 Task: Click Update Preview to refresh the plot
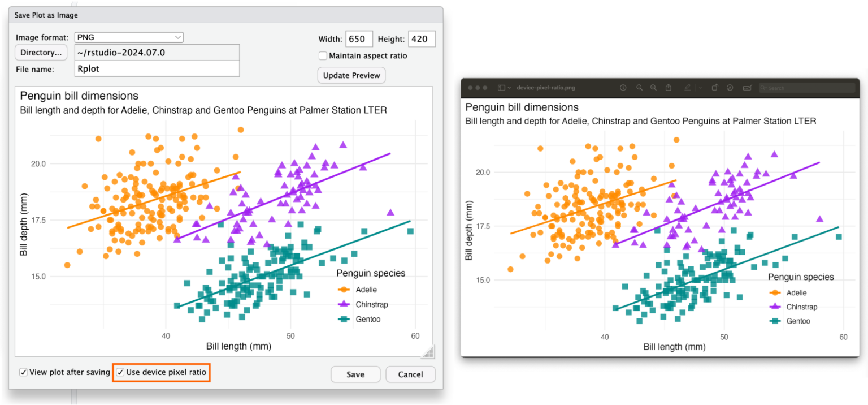pyautogui.click(x=351, y=75)
